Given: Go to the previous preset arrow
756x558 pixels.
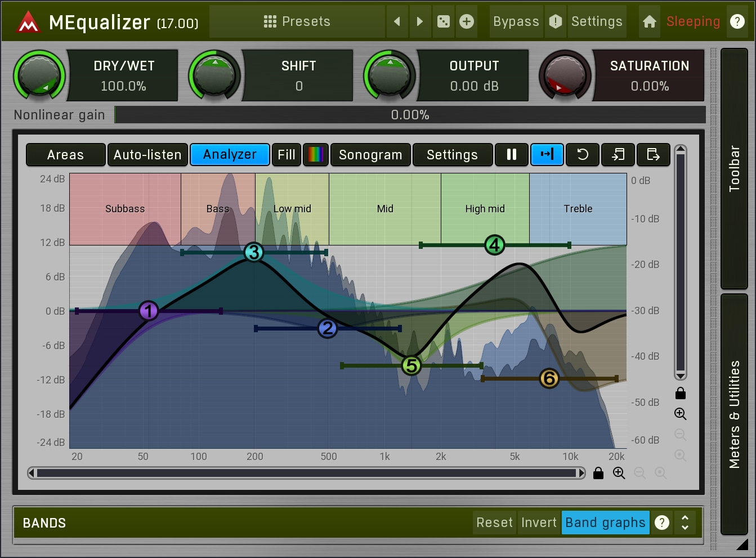Looking at the screenshot, I should pos(397,21).
